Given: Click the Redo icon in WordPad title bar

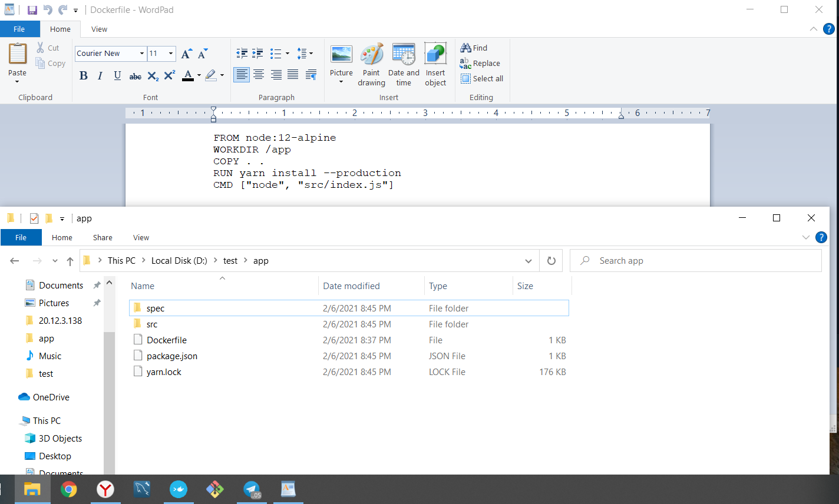Looking at the screenshot, I should pyautogui.click(x=62, y=10).
